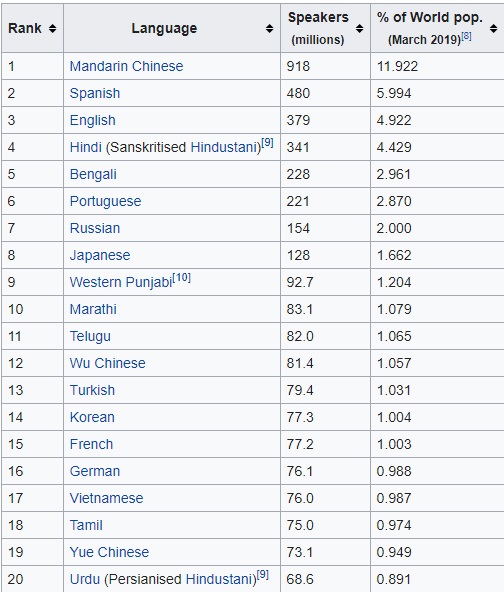The image size is (504, 592).
Task: Open the Spanish language link
Action: pos(95,93)
